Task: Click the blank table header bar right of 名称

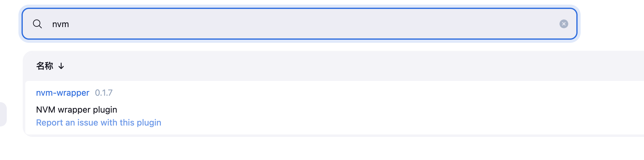Action: 354,66
